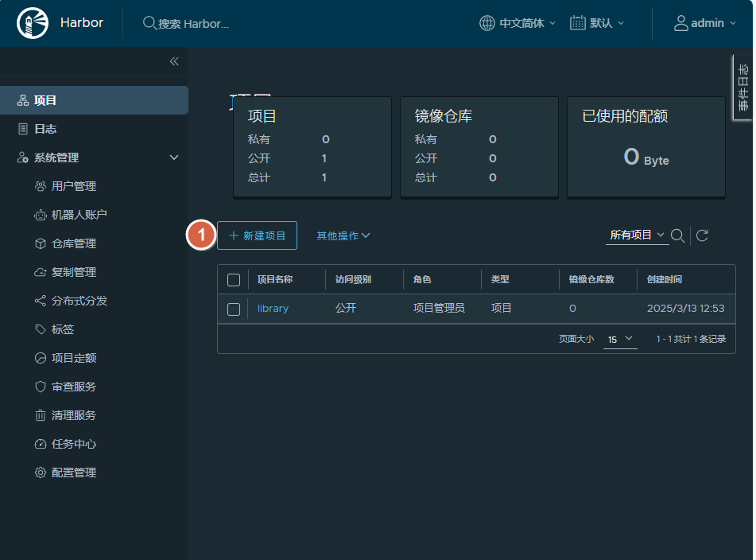
Task: Click the 清理服务 trash icon
Action: 41,415
